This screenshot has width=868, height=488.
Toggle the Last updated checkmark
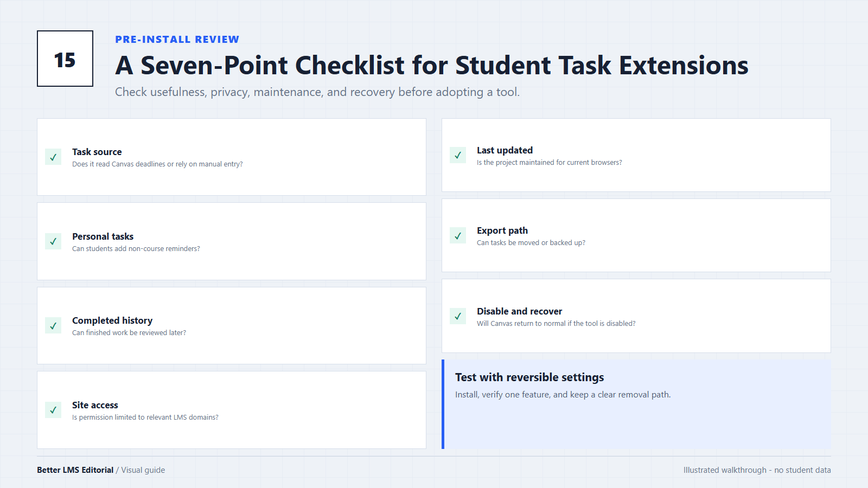(458, 155)
